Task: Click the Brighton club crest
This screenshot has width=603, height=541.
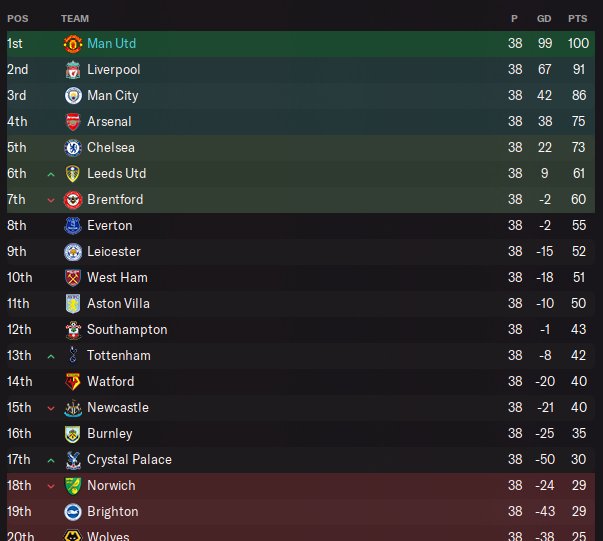Action: pyautogui.click(x=73, y=512)
